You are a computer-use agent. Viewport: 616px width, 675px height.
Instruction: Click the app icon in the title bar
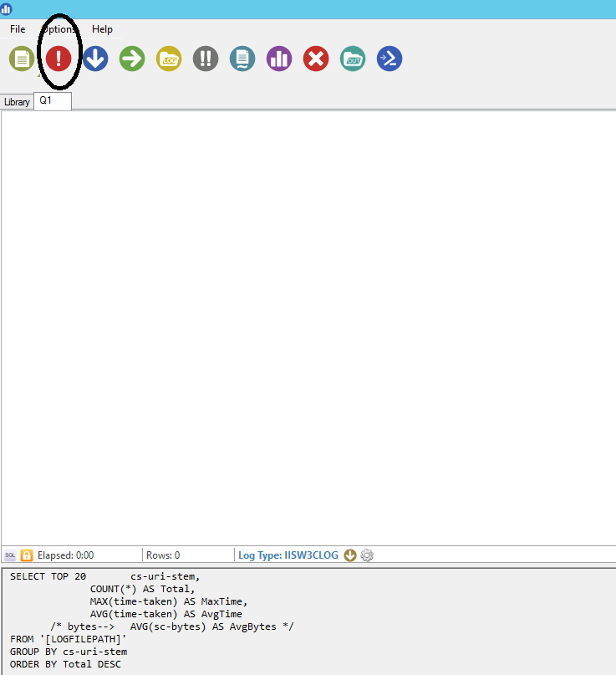7,9
